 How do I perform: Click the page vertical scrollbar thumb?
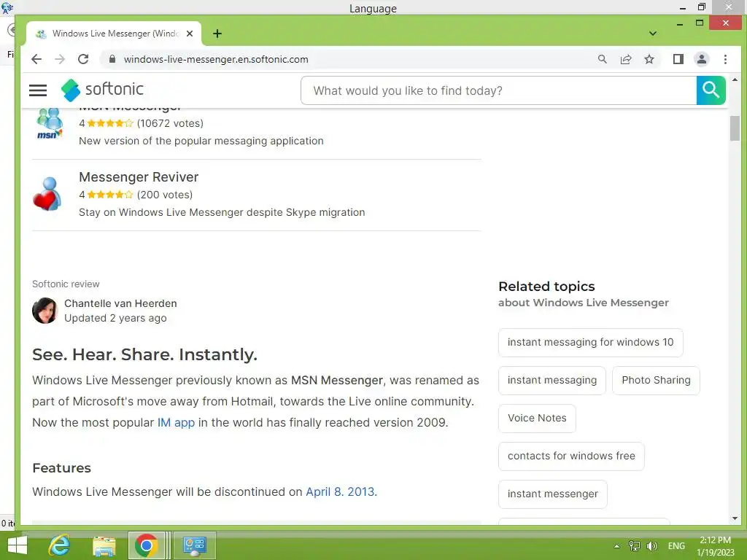(x=735, y=128)
